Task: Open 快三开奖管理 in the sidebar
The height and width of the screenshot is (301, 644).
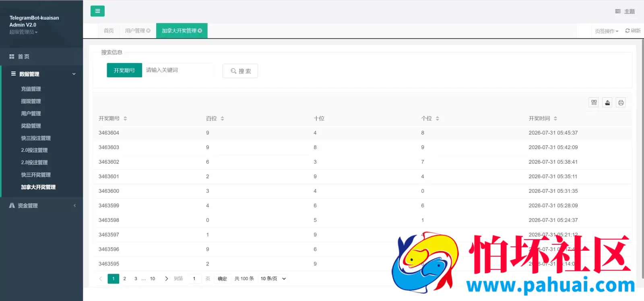Action: tap(36, 174)
